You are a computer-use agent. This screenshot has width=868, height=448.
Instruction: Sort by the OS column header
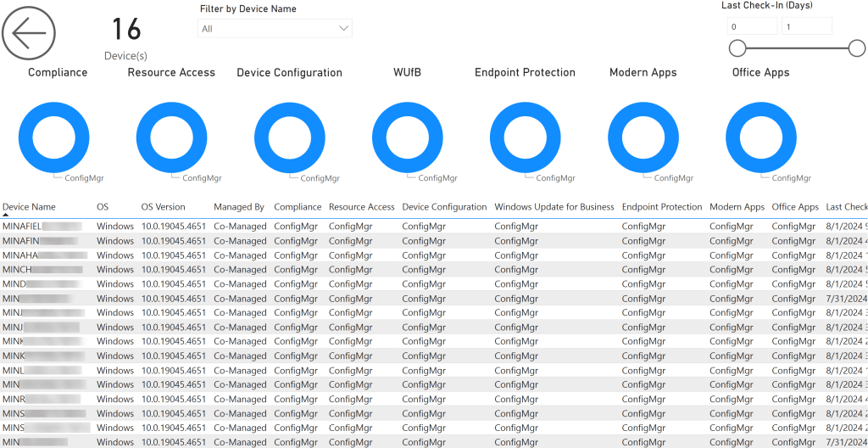103,207
